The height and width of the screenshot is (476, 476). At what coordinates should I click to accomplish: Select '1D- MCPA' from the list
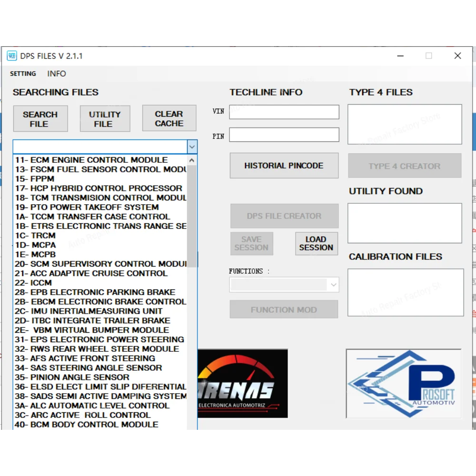tap(100, 245)
